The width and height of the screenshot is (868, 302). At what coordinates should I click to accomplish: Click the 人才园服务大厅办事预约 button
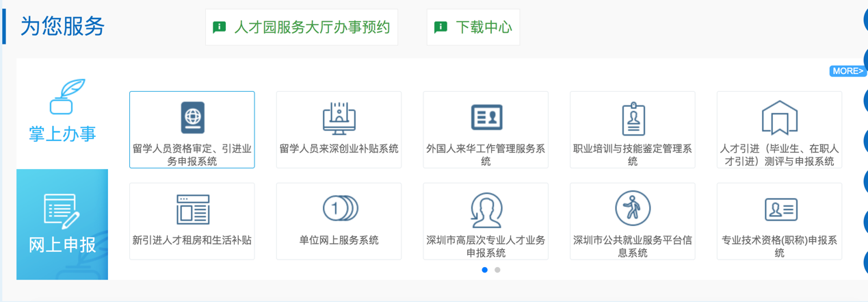coord(302,27)
